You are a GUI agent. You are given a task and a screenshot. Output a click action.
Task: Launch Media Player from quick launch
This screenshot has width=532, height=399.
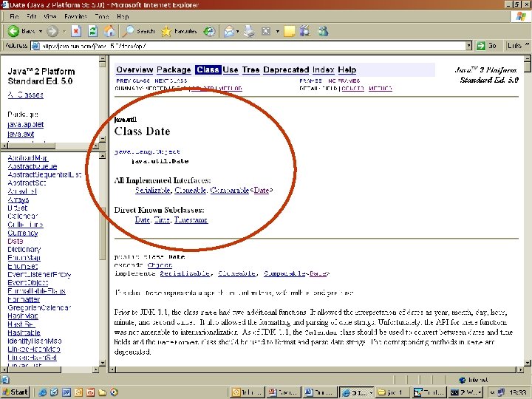coord(114,392)
